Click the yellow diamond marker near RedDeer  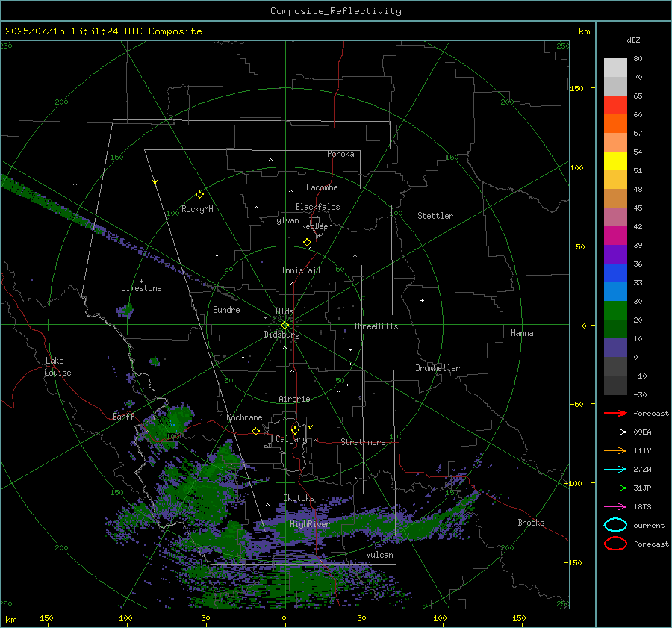click(x=307, y=243)
